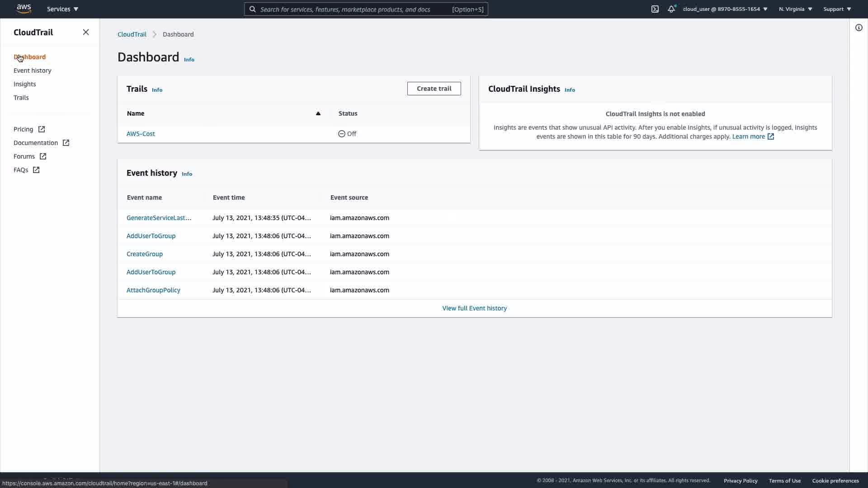This screenshot has width=868, height=488.
Task: Close the CloudTrail sidebar panel
Action: (x=86, y=32)
